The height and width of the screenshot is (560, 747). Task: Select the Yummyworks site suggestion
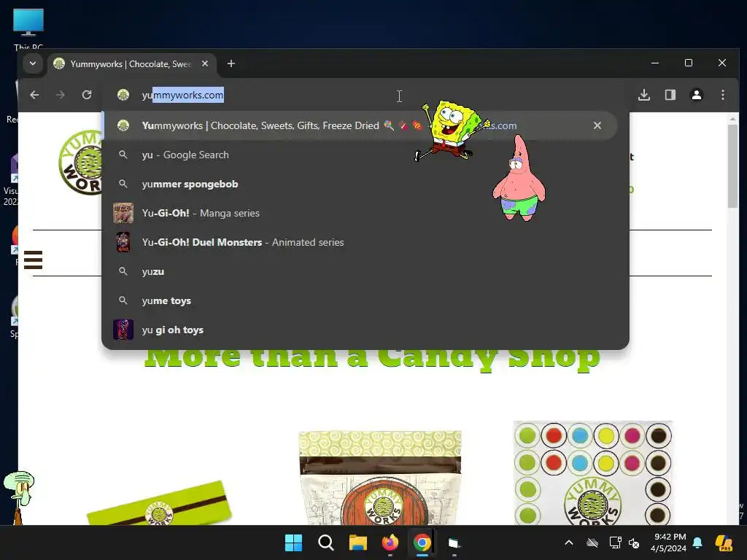coord(360,125)
